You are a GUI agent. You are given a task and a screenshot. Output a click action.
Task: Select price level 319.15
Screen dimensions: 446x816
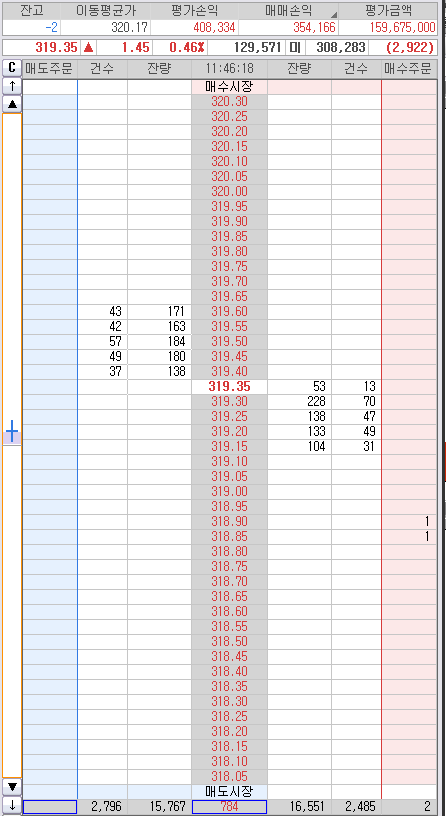(x=230, y=447)
